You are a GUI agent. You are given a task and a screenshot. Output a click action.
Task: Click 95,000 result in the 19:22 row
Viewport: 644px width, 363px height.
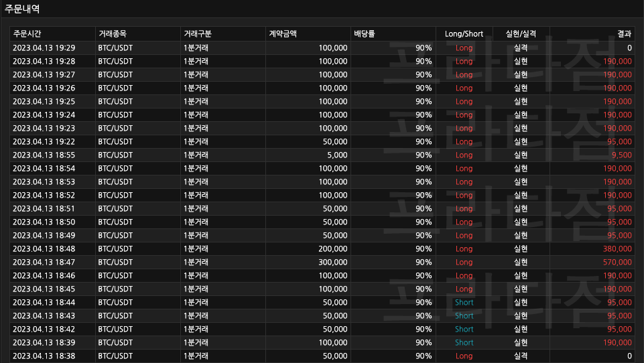619,142
